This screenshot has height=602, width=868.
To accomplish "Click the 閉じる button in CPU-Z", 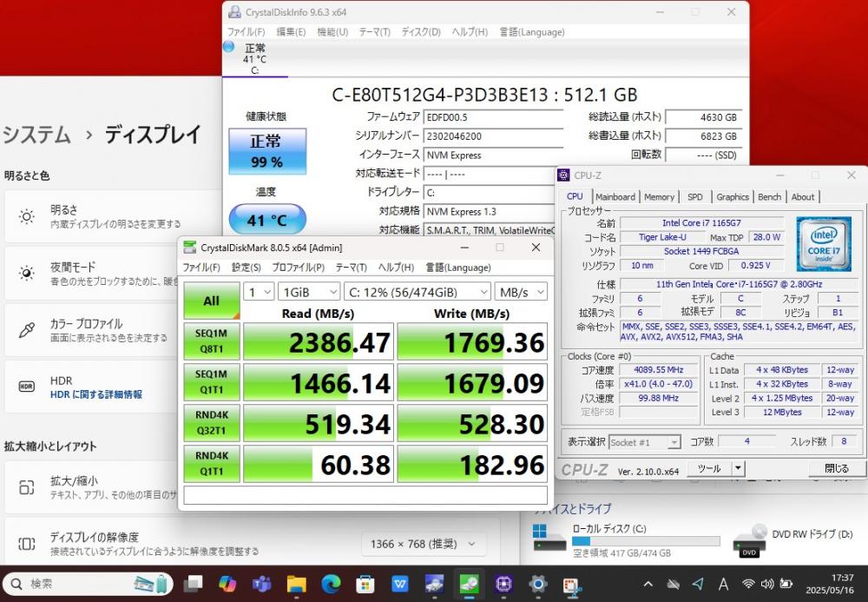I will 837,468.
